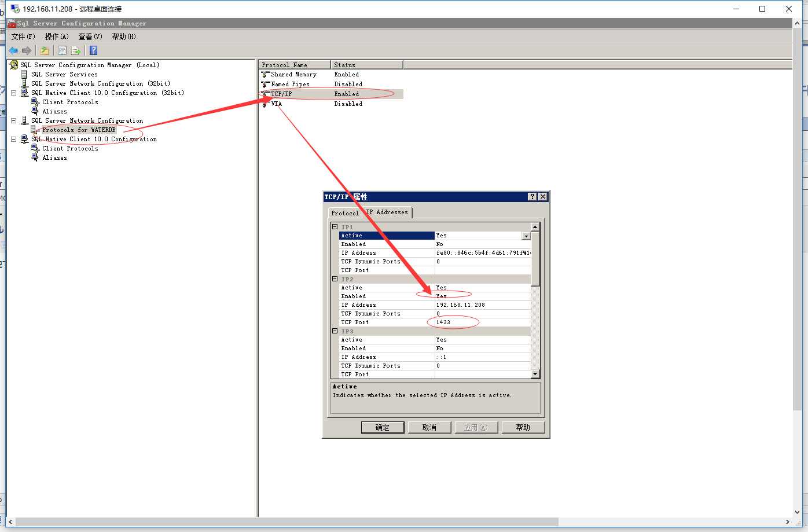Image resolution: width=808 pixels, height=532 pixels.
Task: Open the 查看(V) menu
Action: pos(90,36)
